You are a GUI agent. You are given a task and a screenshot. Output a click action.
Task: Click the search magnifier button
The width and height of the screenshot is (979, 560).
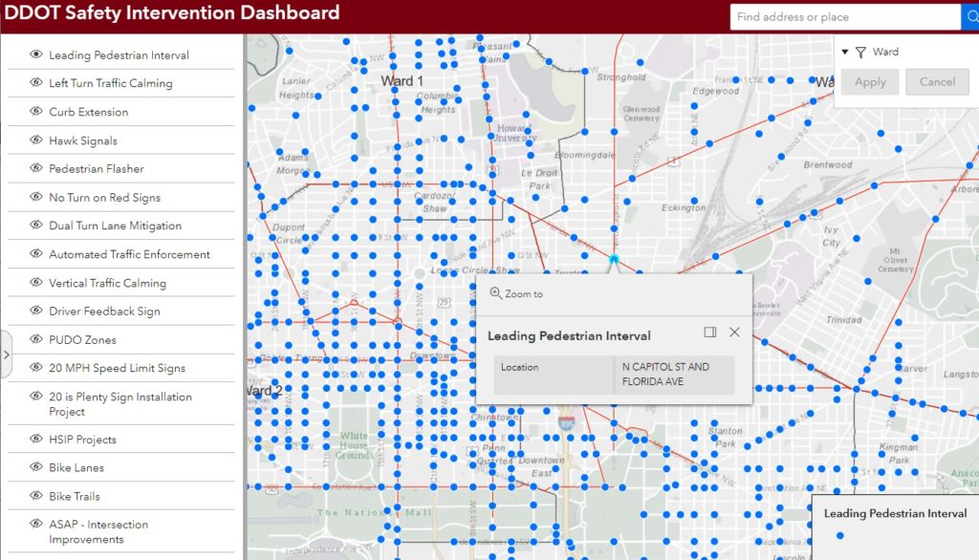[971, 17]
